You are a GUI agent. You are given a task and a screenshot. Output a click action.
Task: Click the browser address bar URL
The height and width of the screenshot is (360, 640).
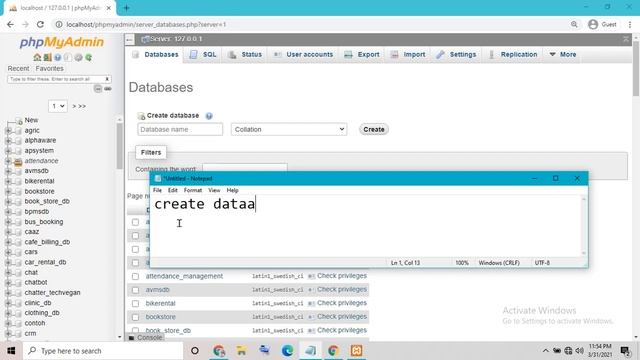click(146, 24)
